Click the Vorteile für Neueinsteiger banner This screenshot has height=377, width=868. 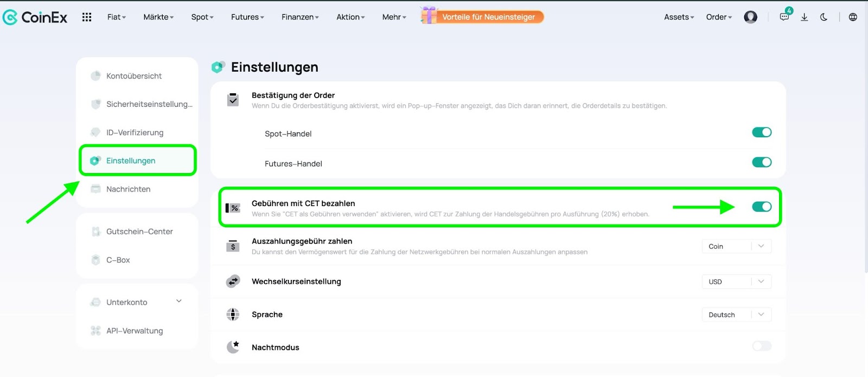tap(488, 17)
